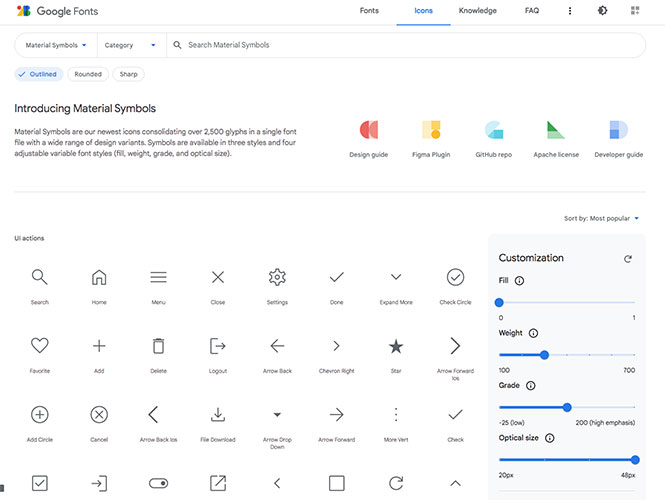This screenshot has width=665, height=500.
Task: Show info about Fill setting
Action: coord(519,281)
